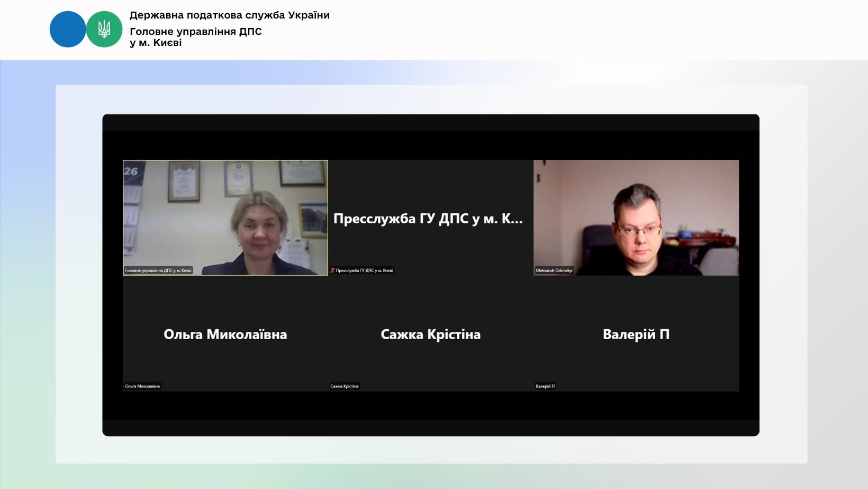Click the green trident emblem logo
Image resolution: width=868 pixels, height=489 pixels.
click(104, 30)
